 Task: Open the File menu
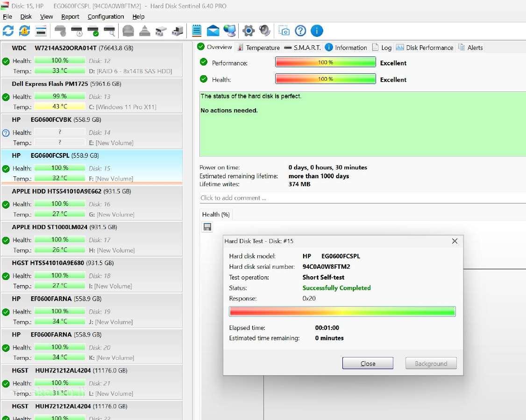pos(7,16)
